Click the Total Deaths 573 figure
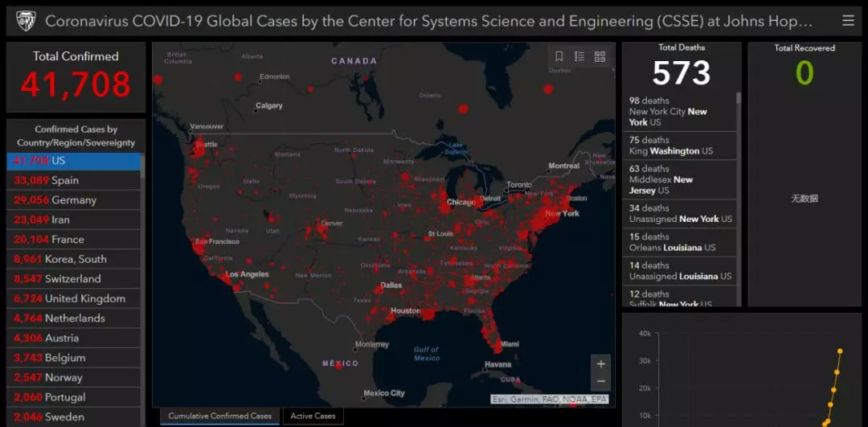 682,72
